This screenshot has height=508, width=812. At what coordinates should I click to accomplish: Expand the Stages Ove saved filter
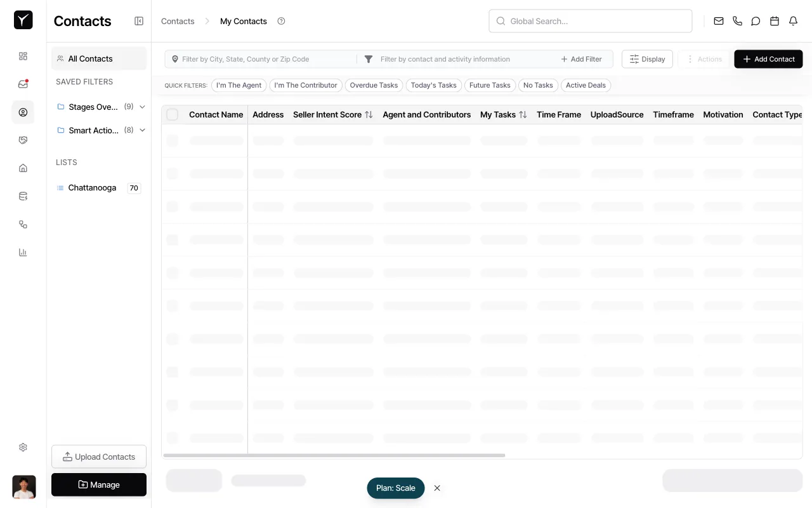[x=142, y=107]
